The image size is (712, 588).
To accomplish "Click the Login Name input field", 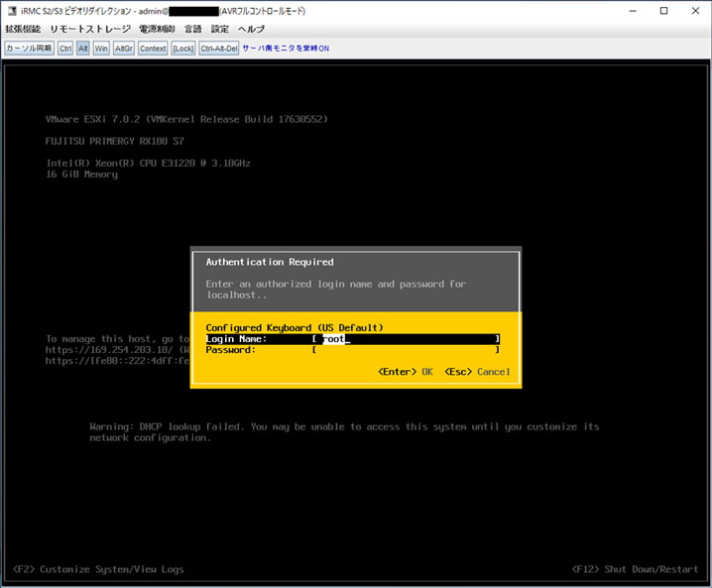I will coord(406,339).
